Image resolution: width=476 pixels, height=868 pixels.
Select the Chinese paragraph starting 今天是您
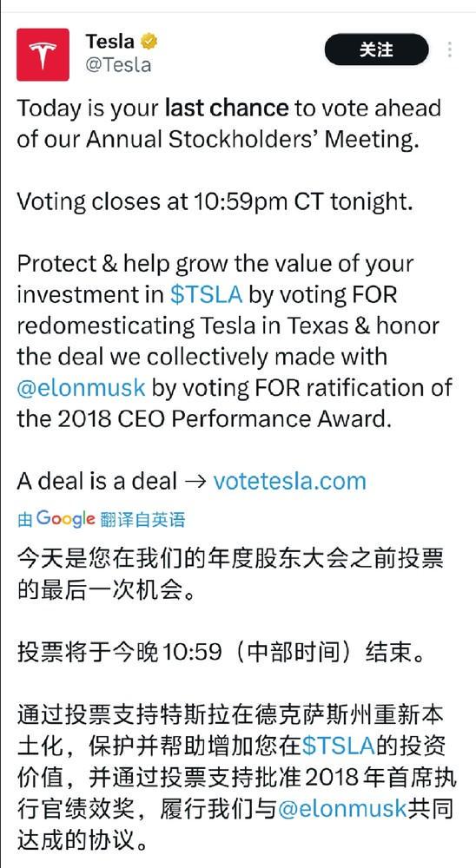click(230, 574)
